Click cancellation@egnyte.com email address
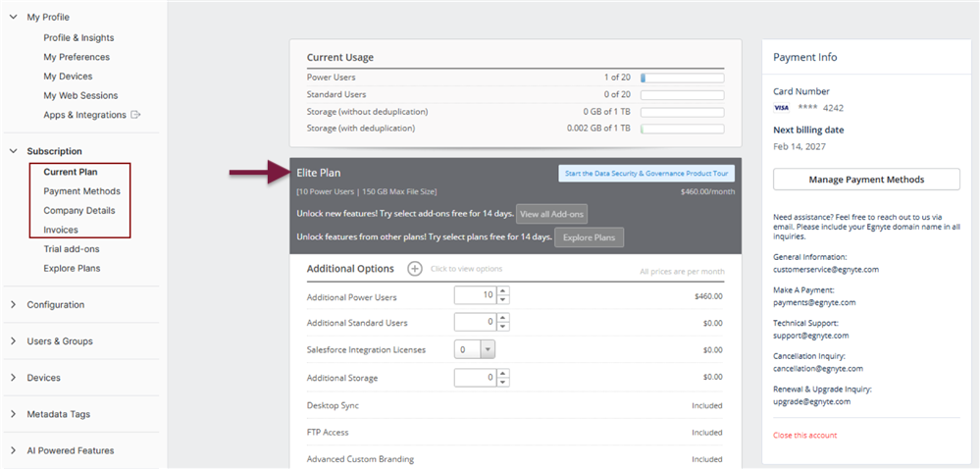The image size is (980, 469). (818, 368)
